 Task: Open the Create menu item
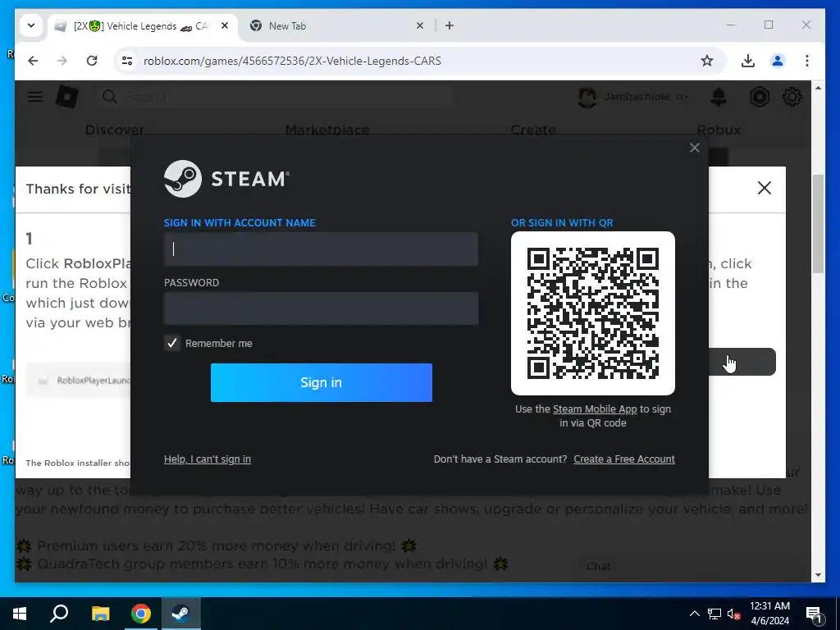533,130
